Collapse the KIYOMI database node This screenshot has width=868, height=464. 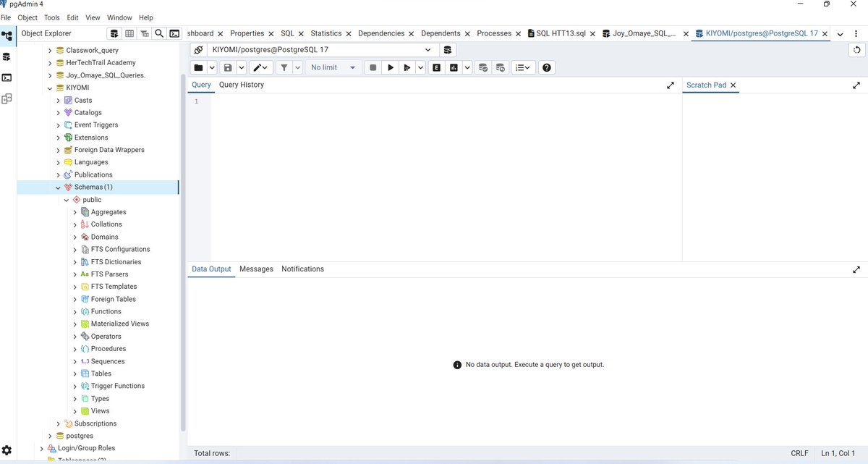pos(50,88)
